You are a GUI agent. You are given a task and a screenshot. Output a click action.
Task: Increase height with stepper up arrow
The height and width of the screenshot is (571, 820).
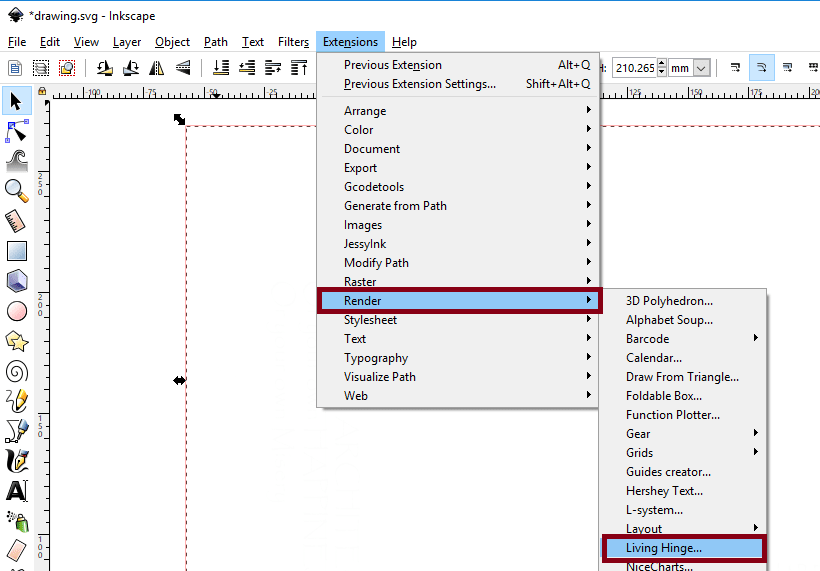click(662, 63)
